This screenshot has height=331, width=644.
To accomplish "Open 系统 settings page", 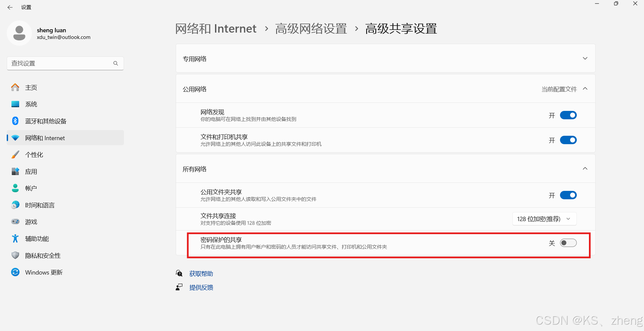I will pyautogui.click(x=65, y=104).
